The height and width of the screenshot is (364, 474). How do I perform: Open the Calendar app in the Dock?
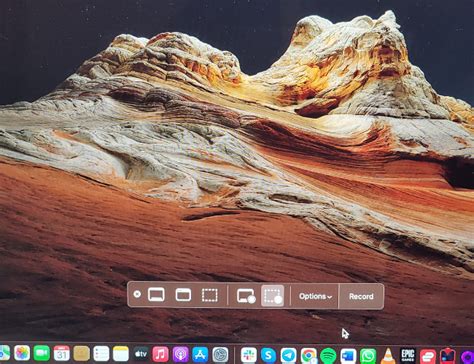click(62, 353)
